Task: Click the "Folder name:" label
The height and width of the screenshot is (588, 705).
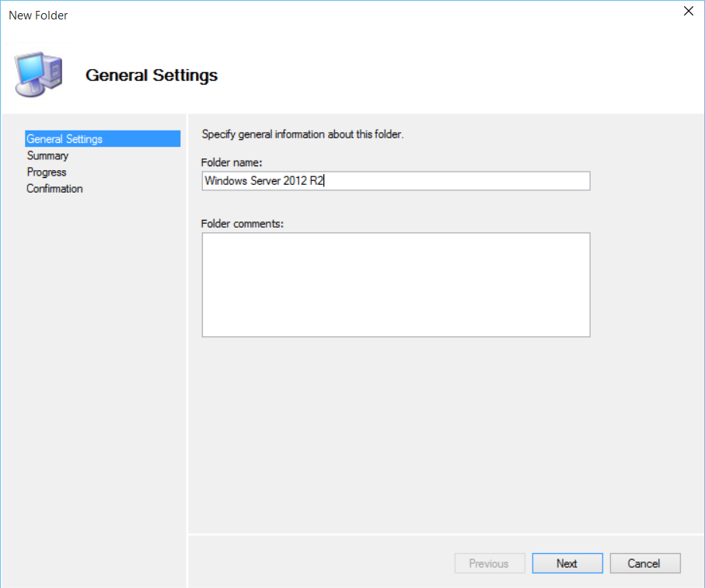Action: pos(232,162)
